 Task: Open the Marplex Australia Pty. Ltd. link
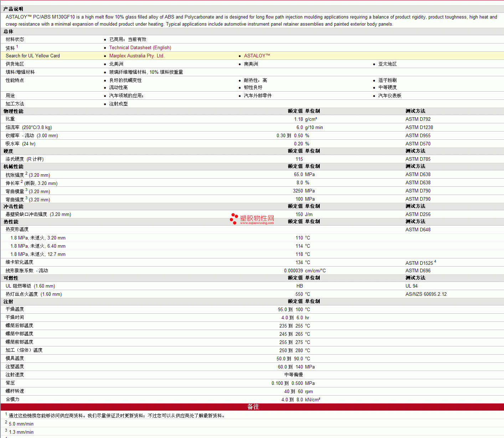(137, 56)
